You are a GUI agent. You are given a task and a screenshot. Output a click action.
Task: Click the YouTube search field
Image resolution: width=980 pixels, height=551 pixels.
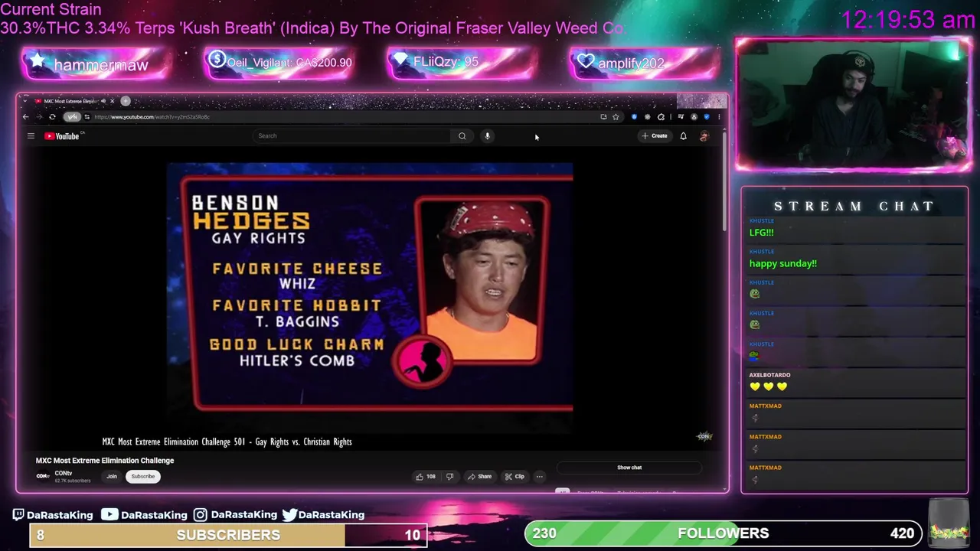click(x=352, y=135)
